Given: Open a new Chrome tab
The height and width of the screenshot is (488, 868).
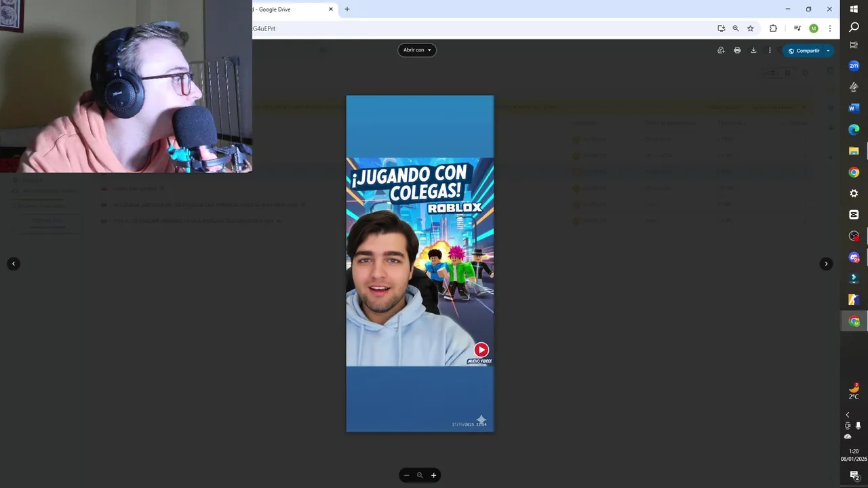Looking at the screenshot, I should pos(347,9).
